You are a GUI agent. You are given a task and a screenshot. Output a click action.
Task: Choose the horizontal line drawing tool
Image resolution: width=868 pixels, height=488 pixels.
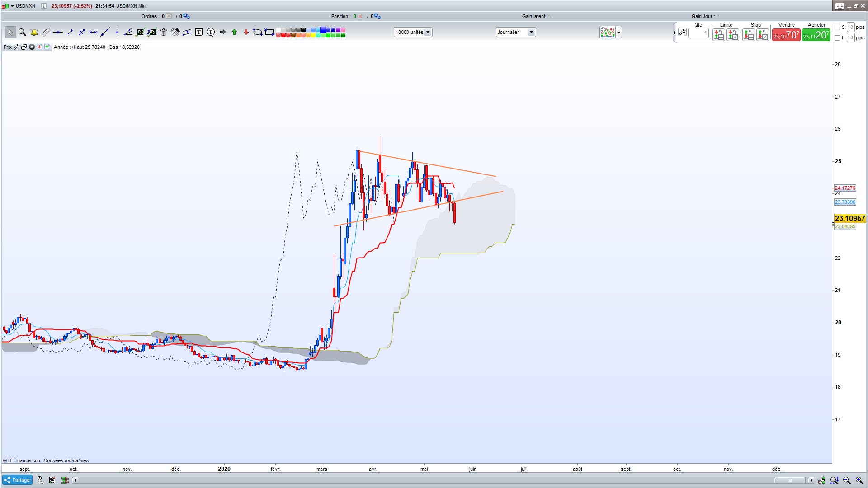[x=58, y=32]
